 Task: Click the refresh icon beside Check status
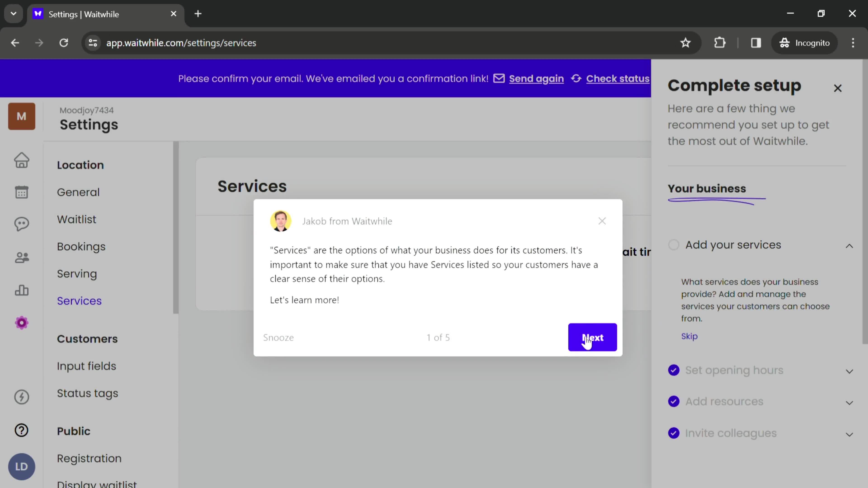tap(576, 78)
